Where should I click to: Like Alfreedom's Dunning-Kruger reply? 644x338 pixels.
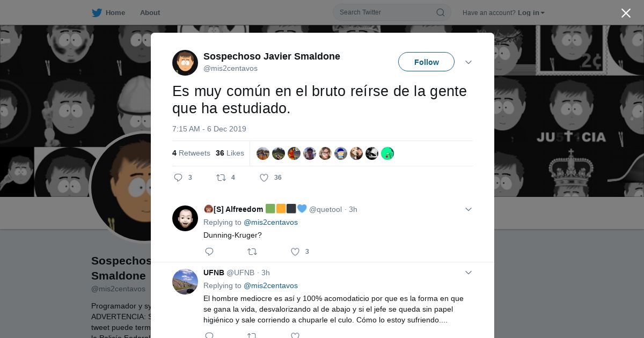295,252
